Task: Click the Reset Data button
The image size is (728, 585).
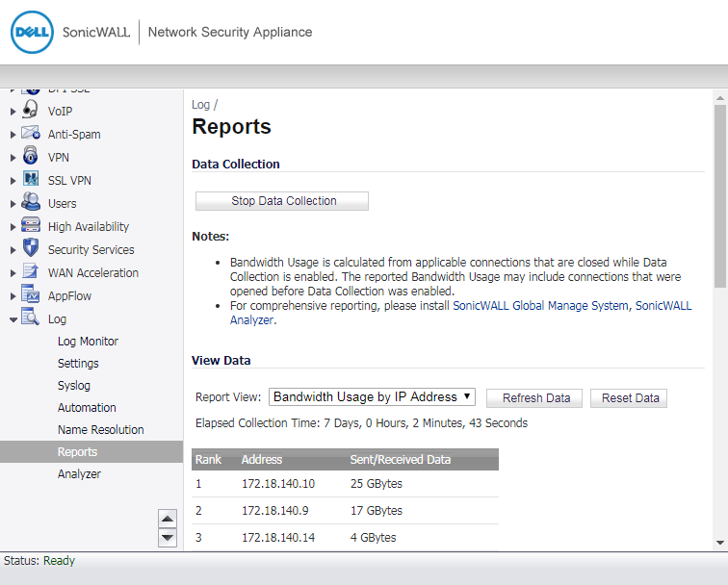Action: tap(629, 398)
